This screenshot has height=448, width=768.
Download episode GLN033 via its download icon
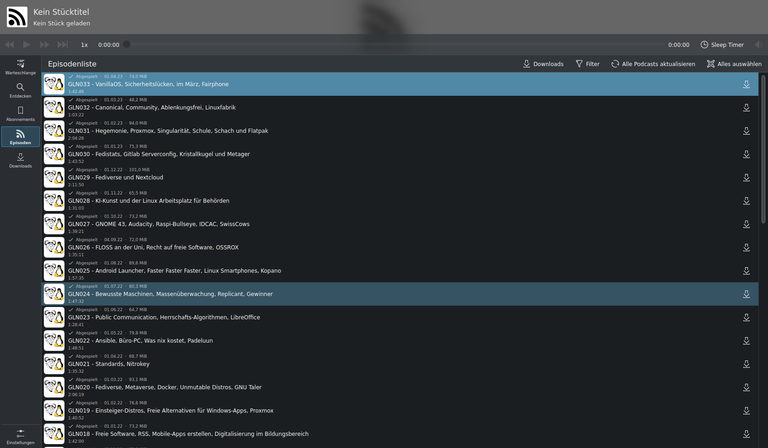746,84
